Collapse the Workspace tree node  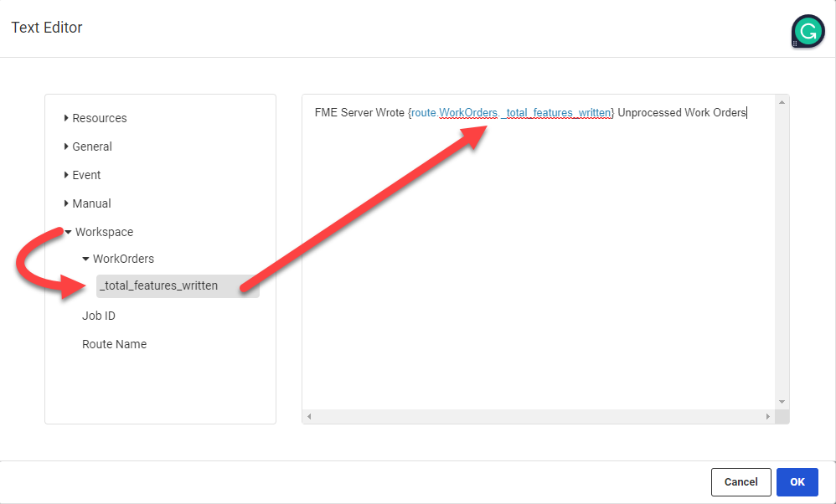(x=68, y=232)
